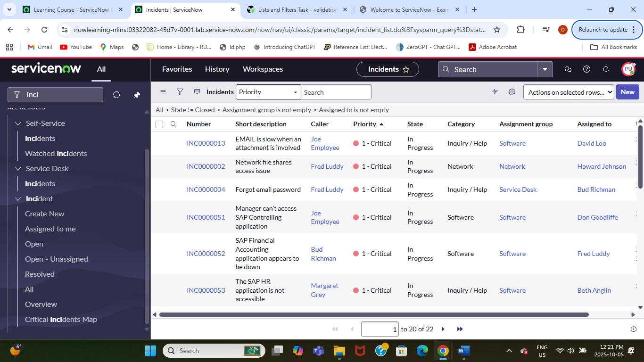This screenshot has height=362, width=644.
Task: Pin the navigator with the pin icon
Action: tap(137, 95)
